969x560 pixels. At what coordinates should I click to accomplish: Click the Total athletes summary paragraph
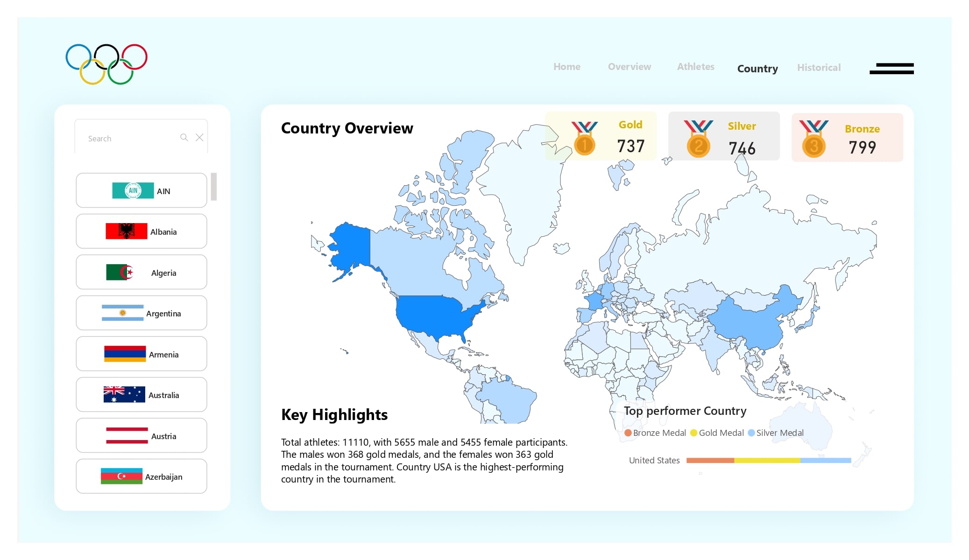424,461
